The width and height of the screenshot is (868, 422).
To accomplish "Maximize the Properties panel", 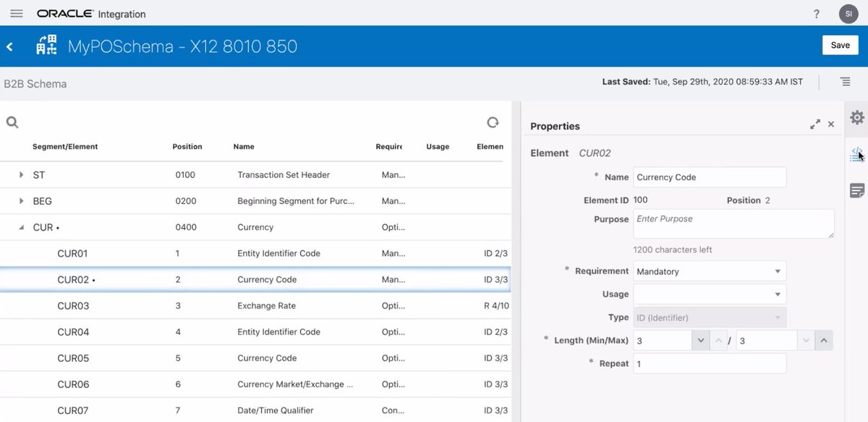I will (815, 125).
